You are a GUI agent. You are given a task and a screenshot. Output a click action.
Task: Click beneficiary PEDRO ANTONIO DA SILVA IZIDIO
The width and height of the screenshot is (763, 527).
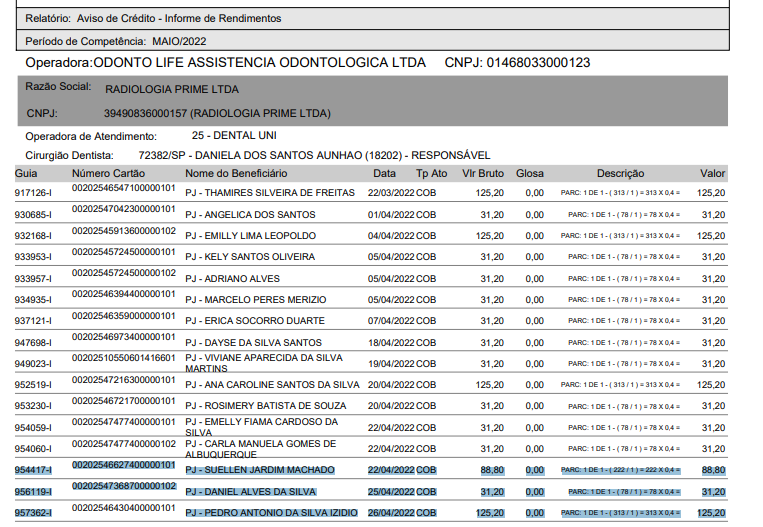pos(271,513)
